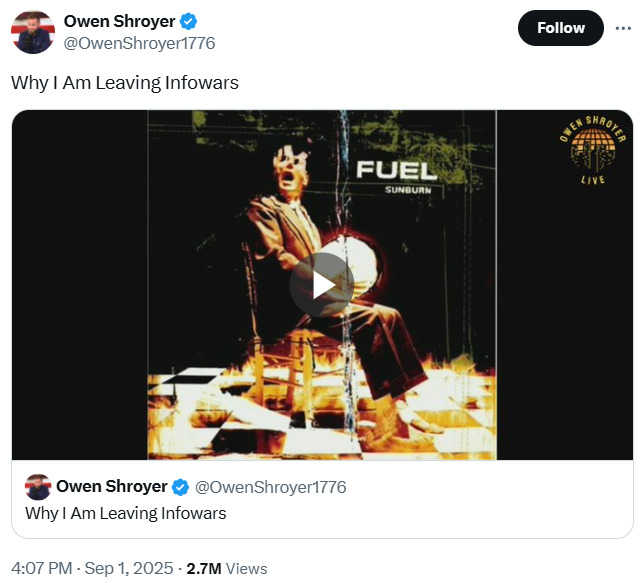This screenshot has width=642, height=583.
Task: Click the @OwenShroyer1776 handle under the top name
Action: (139, 43)
